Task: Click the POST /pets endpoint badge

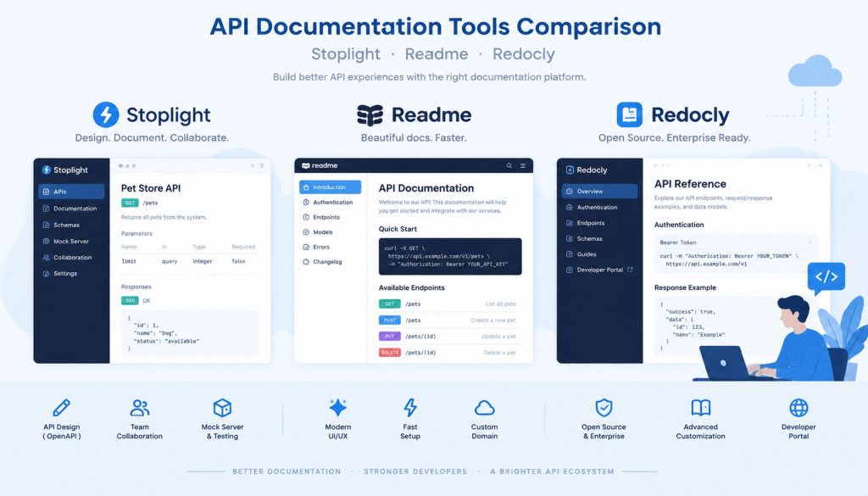Action: [x=390, y=320]
